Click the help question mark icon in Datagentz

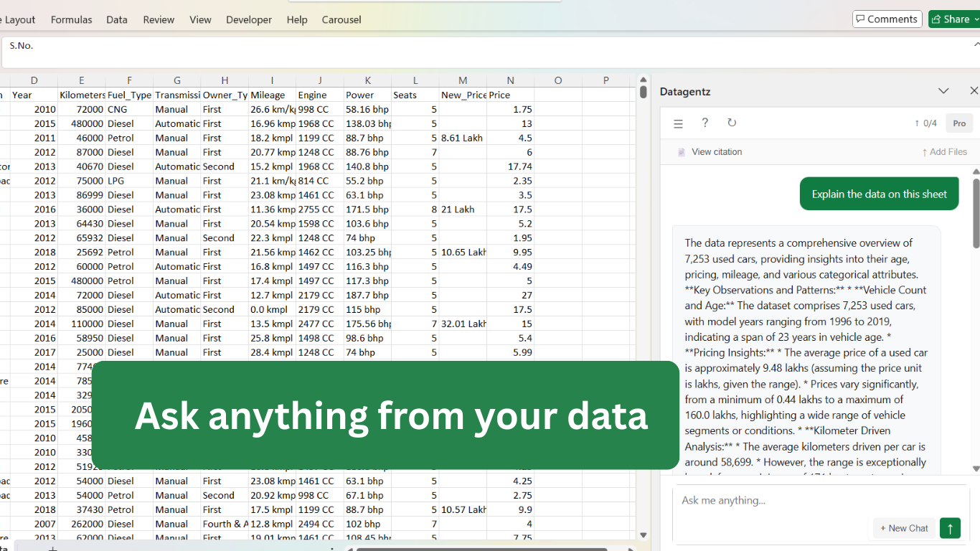(x=705, y=123)
